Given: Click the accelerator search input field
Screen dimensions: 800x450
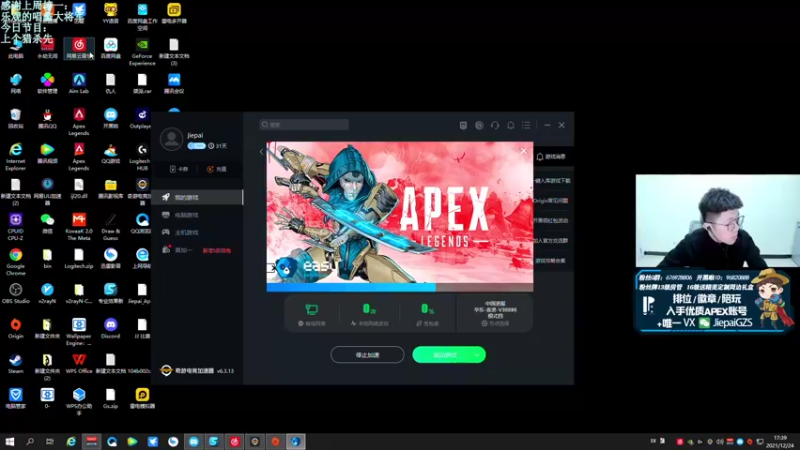Looking at the screenshot, I should [x=304, y=124].
